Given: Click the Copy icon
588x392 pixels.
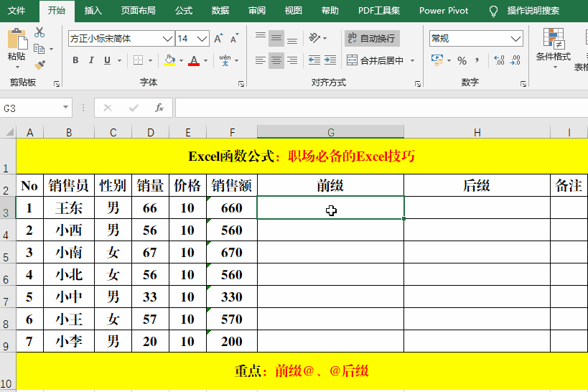Looking at the screenshot, I should tap(39, 49).
